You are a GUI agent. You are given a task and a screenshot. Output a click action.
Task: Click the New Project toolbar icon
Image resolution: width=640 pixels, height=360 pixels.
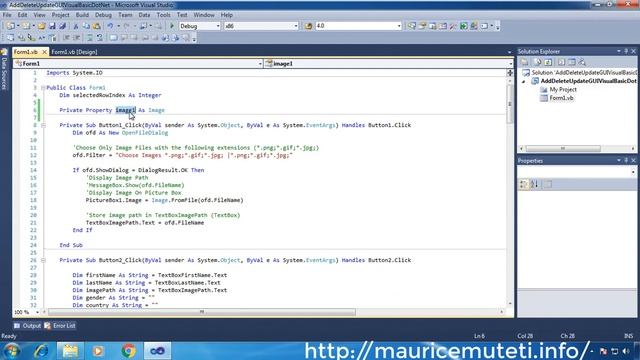[10, 26]
